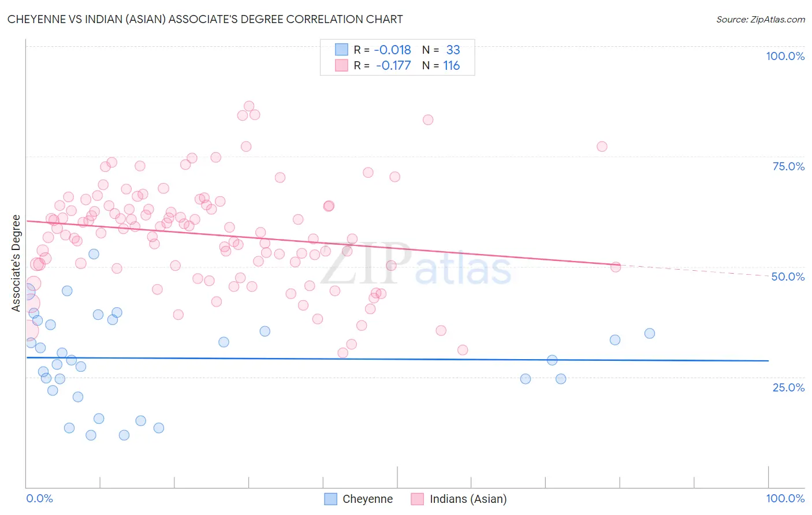The image size is (812, 515).
Task: Click the chart title text
Action: point(205,19)
